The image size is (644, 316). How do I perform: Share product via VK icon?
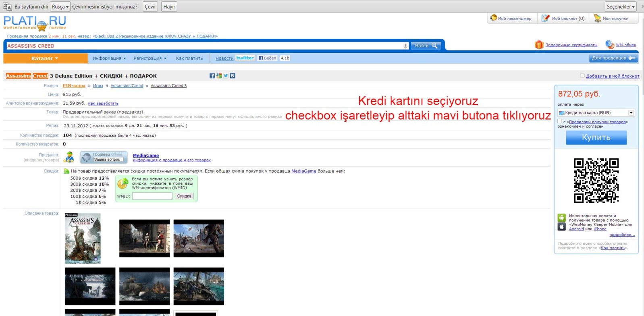233,76
